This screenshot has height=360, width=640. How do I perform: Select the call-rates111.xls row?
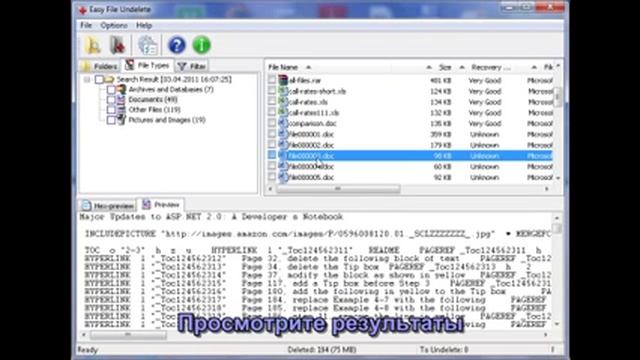[x=410, y=112]
